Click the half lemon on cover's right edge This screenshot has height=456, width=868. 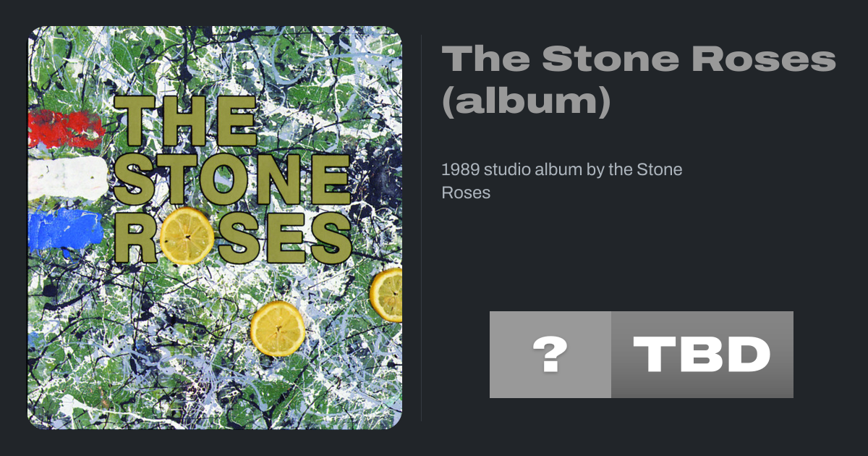click(x=388, y=295)
